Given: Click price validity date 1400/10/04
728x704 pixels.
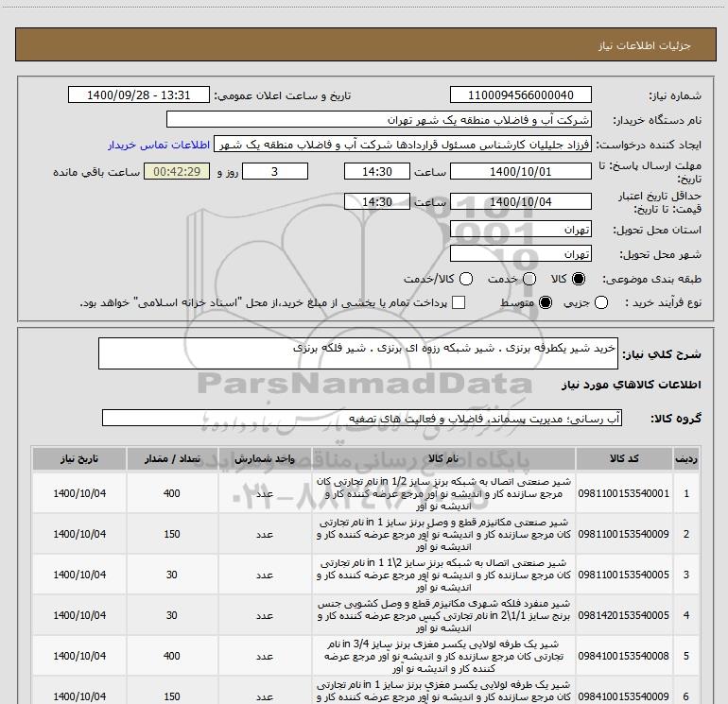Looking at the screenshot, I should 520,201.
